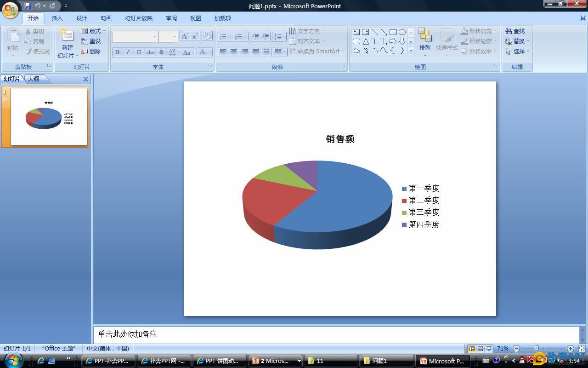Open line spacing dropdown
588x368 pixels.
279,36
